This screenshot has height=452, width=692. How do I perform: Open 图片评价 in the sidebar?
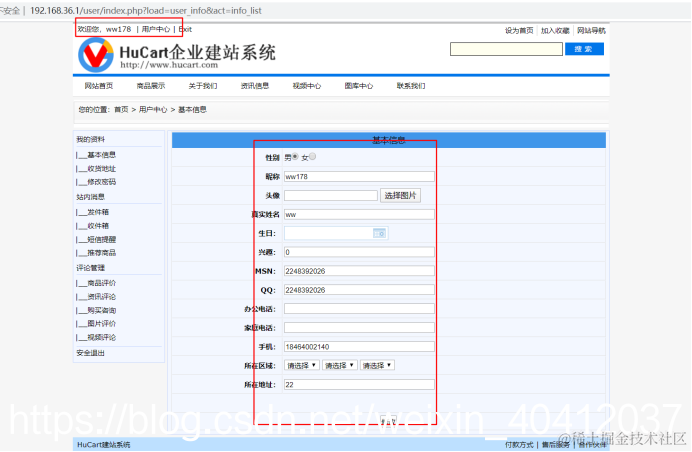[102, 324]
